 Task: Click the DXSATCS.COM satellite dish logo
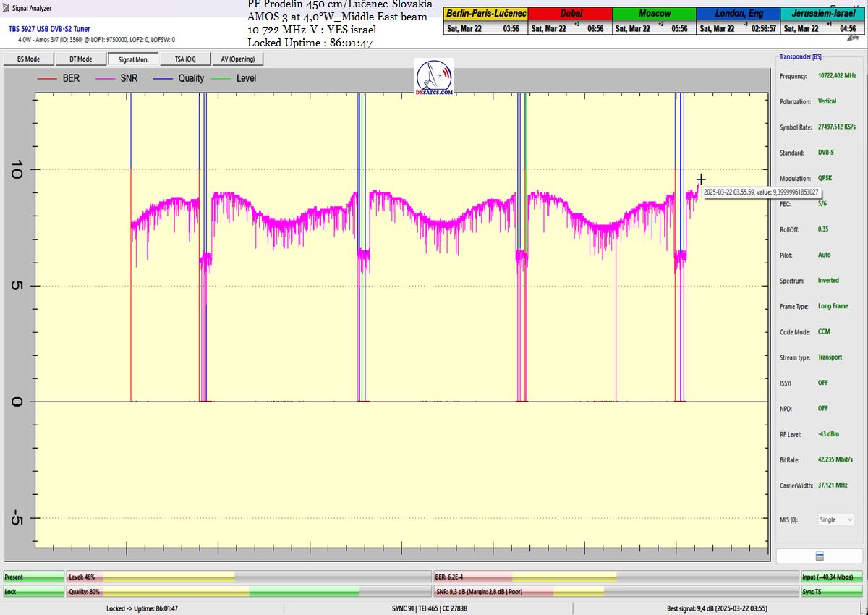click(x=434, y=78)
